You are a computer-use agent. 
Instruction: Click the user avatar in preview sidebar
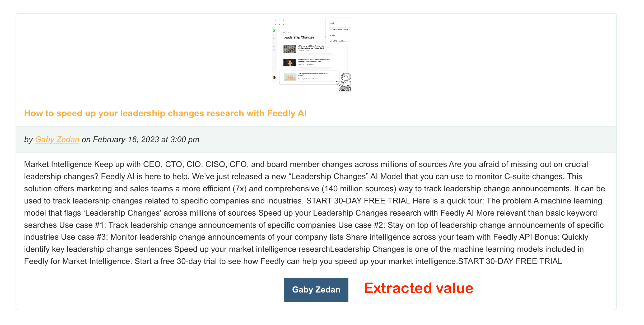point(274,77)
